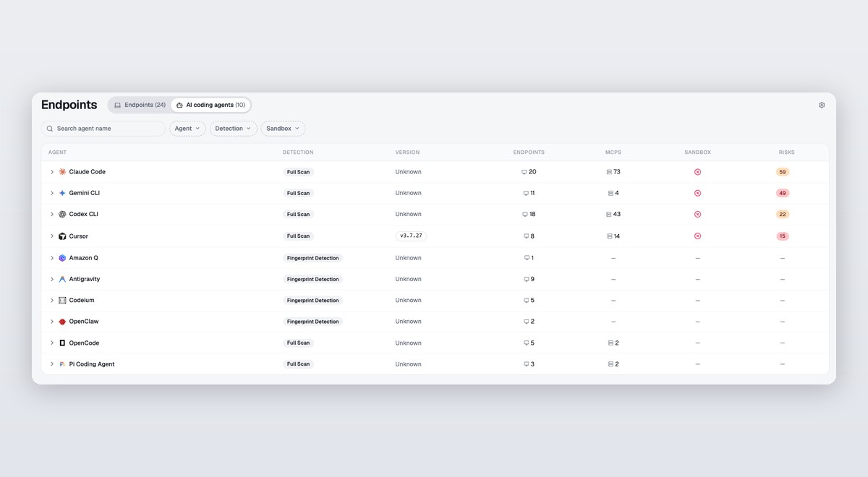Image resolution: width=868 pixels, height=477 pixels.
Task: Open the Sandbox filter dropdown
Action: (x=283, y=129)
